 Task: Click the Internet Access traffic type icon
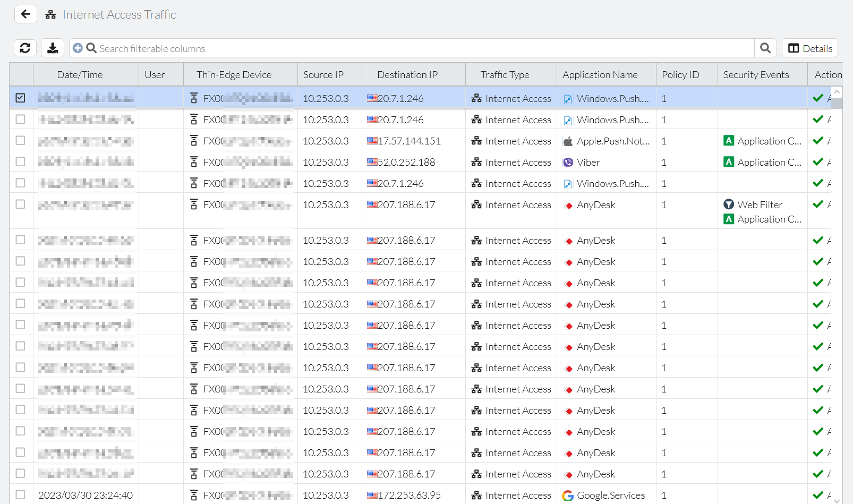[x=477, y=98]
